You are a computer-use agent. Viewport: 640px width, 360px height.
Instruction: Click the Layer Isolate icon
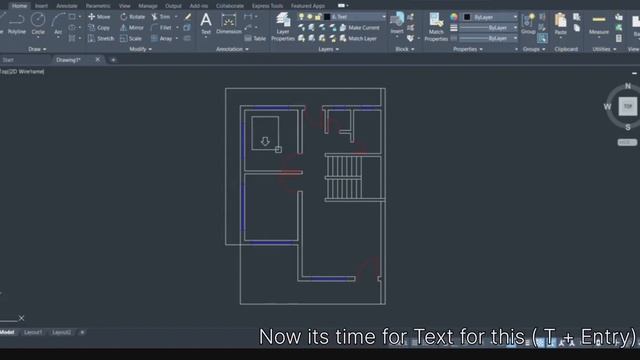point(312,28)
